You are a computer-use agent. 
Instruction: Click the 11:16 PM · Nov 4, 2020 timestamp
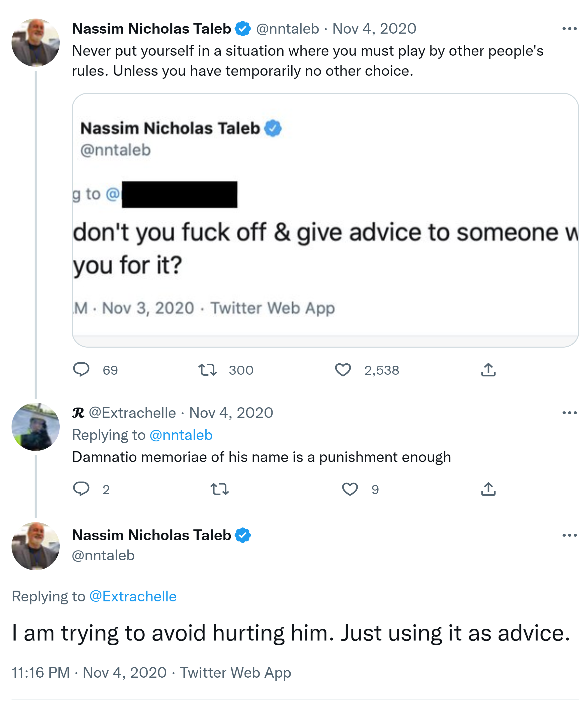coord(89,672)
